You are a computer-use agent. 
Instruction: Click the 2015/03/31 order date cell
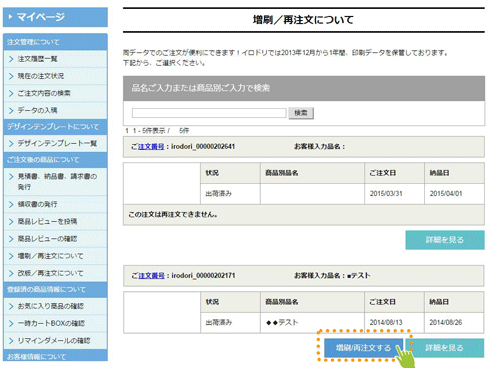coord(394,194)
